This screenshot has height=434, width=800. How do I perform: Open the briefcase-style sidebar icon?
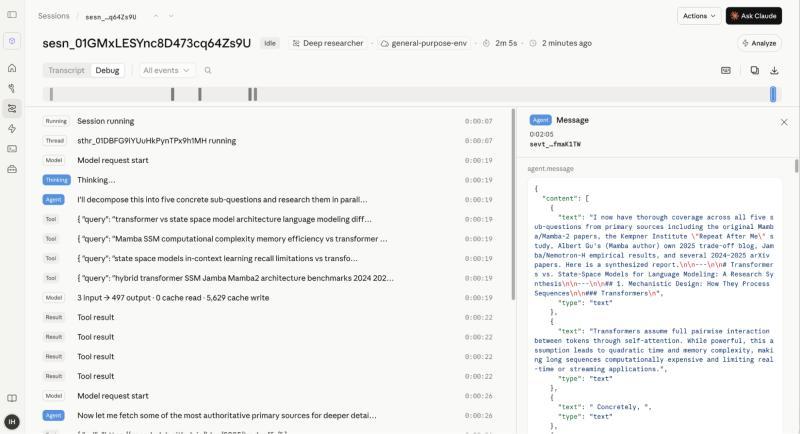click(x=12, y=169)
